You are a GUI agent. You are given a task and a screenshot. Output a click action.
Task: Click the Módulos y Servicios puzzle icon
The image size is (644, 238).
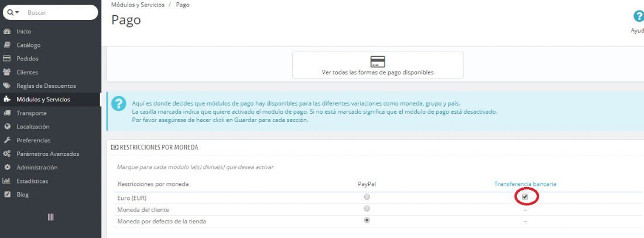click(6, 100)
